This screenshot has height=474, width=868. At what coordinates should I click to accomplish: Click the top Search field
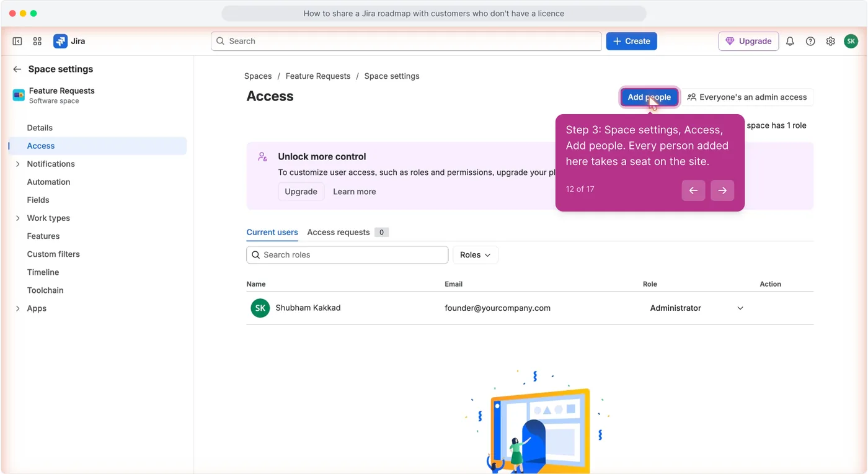tap(406, 42)
